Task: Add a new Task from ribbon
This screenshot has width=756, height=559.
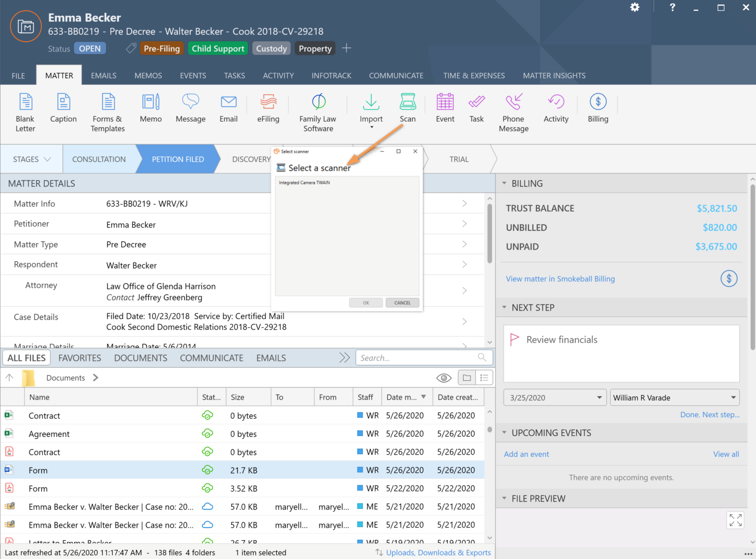Action: pos(476,108)
